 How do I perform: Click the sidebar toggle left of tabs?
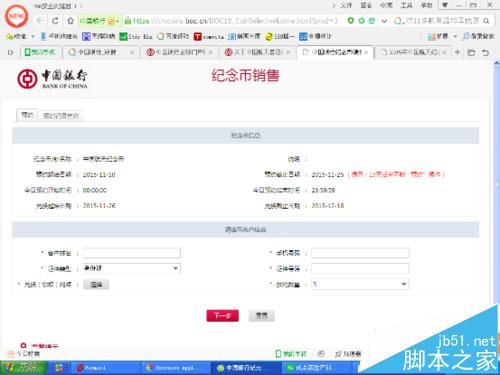(10, 52)
